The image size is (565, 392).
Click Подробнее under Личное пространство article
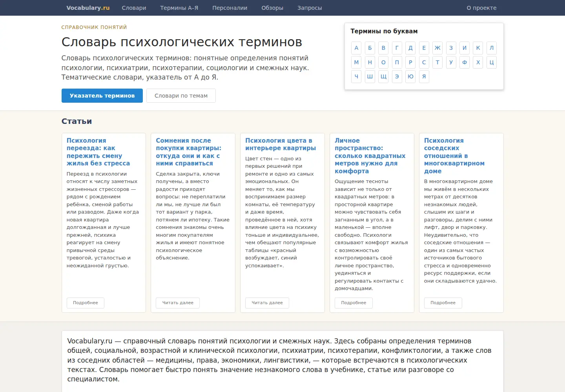point(354,303)
